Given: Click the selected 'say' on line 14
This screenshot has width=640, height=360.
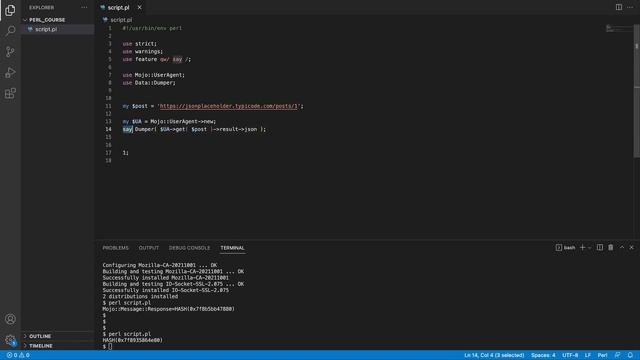Looking at the screenshot, I should coord(127,129).
